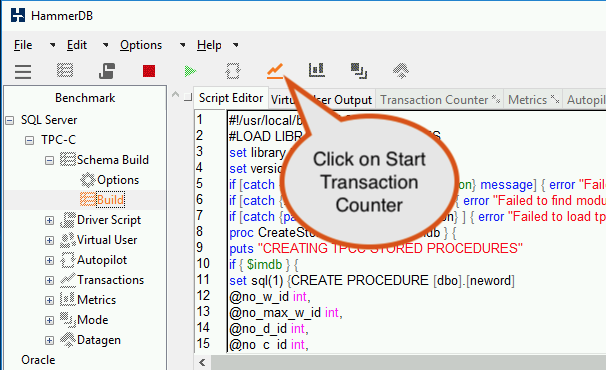
Task: Click script line 11 with CREATE PROCEDURE
Action: [371, 280]
